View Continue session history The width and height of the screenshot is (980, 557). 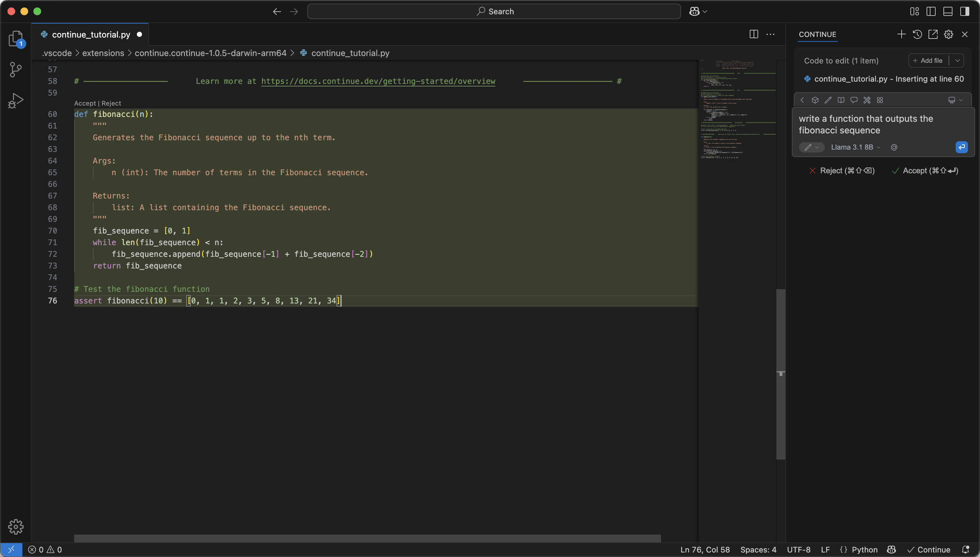[x=917, y=34]
